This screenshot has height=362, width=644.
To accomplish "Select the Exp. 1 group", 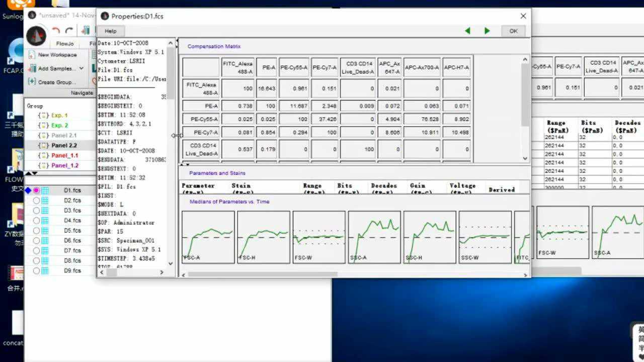I will pos(59,116).
